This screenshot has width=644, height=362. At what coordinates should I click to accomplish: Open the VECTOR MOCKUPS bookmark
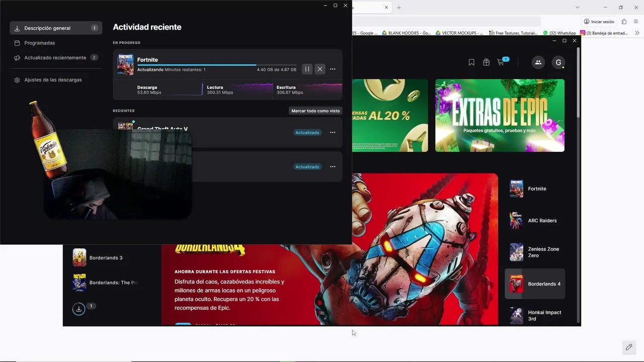click(459, 33)
